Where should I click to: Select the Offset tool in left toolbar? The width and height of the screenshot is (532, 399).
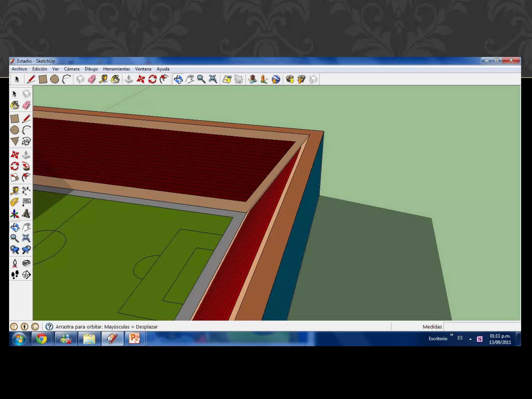click(x=26, y=177)
